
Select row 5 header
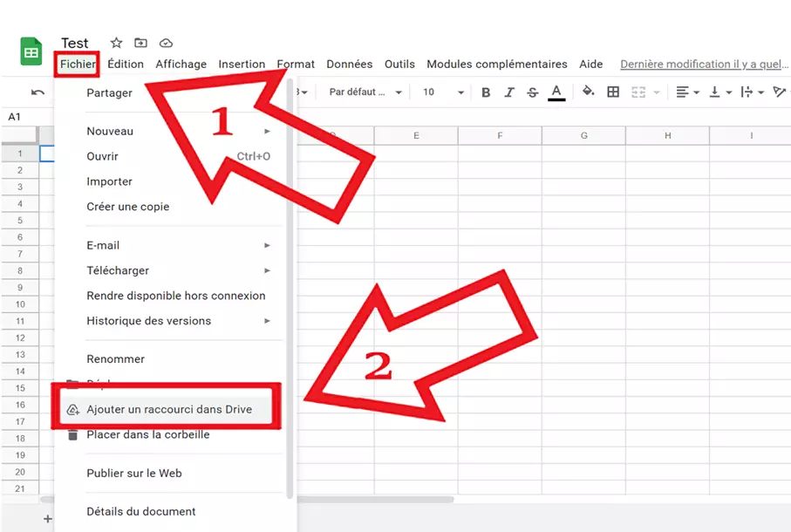pos(20,221)
